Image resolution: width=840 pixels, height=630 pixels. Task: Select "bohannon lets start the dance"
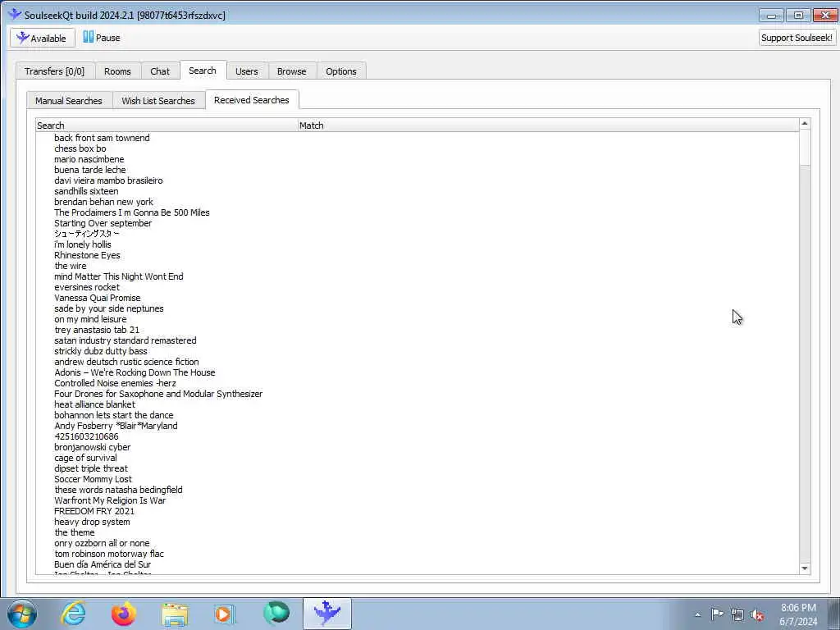point(113,415)
